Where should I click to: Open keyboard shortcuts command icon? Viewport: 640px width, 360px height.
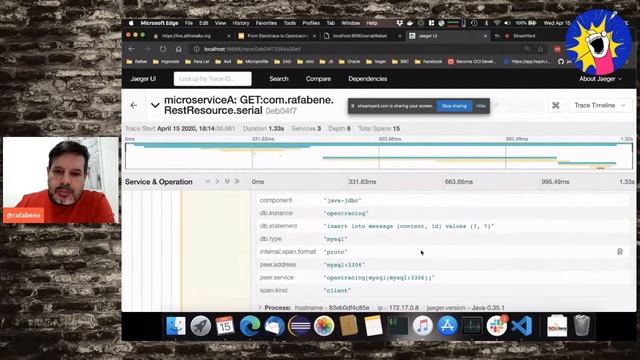556,105
